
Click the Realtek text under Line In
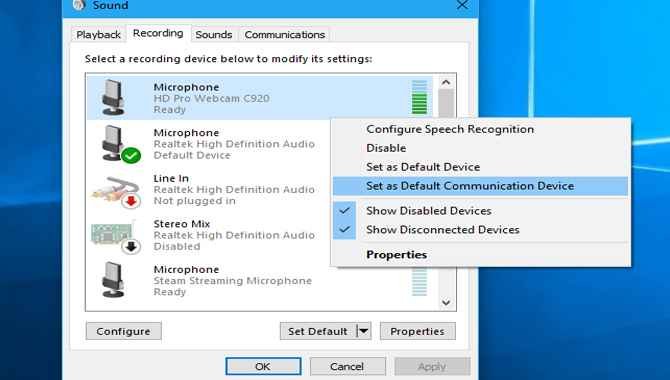(234, 189)
